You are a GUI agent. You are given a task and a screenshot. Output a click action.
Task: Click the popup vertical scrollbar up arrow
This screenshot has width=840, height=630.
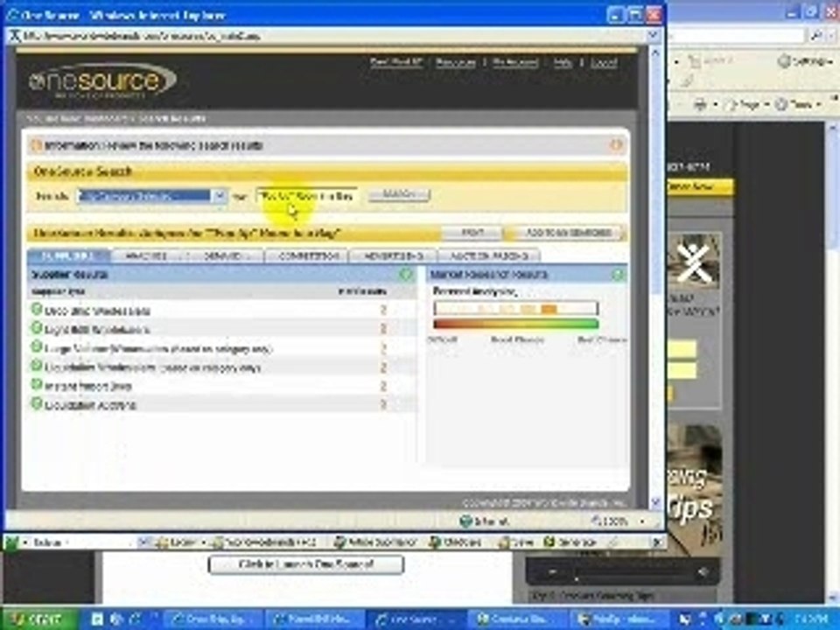click(654, 52)
